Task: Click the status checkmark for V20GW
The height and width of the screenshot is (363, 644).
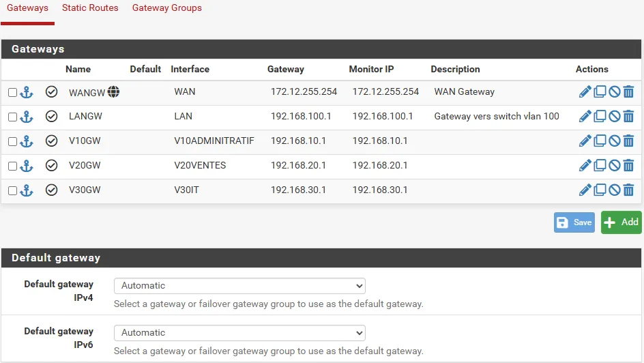Action: (51, 166)
